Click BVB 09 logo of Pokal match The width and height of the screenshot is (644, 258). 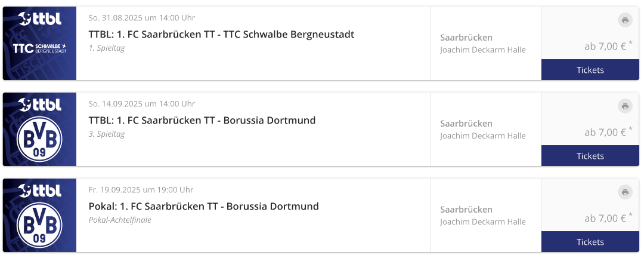39,226
